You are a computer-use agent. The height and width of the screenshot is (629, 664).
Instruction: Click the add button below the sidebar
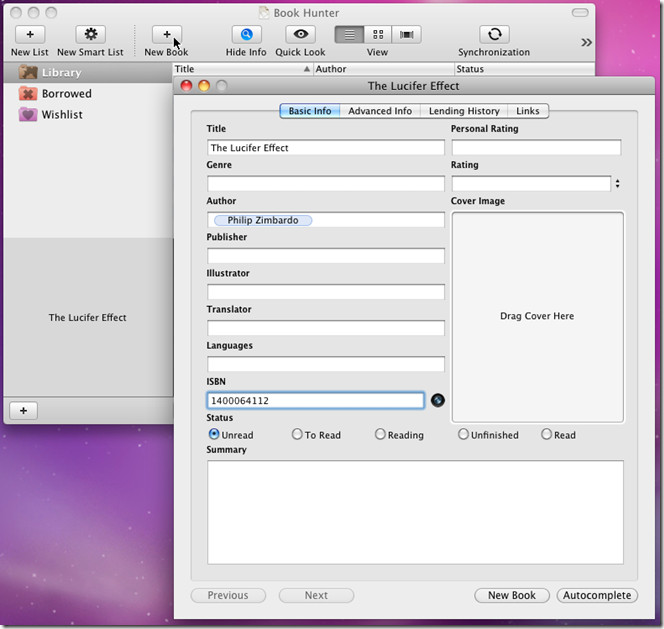click(x=24, y=410)
